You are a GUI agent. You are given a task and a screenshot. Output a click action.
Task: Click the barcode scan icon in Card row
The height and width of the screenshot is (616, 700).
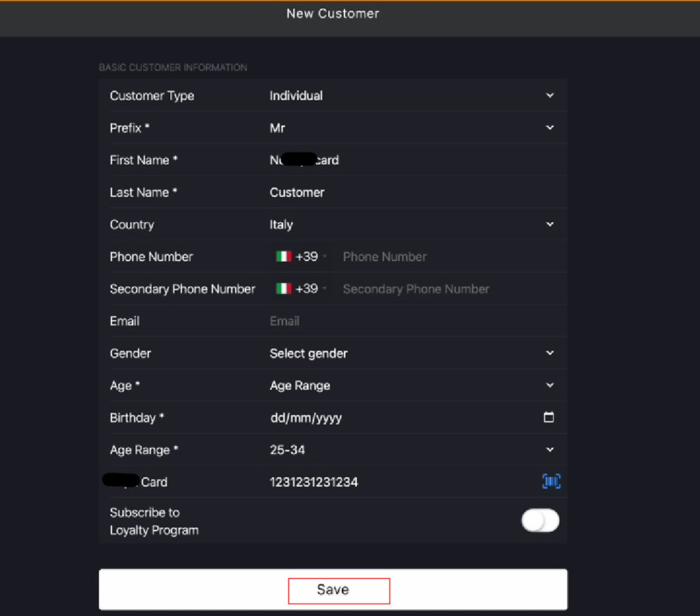pos(551,481)
